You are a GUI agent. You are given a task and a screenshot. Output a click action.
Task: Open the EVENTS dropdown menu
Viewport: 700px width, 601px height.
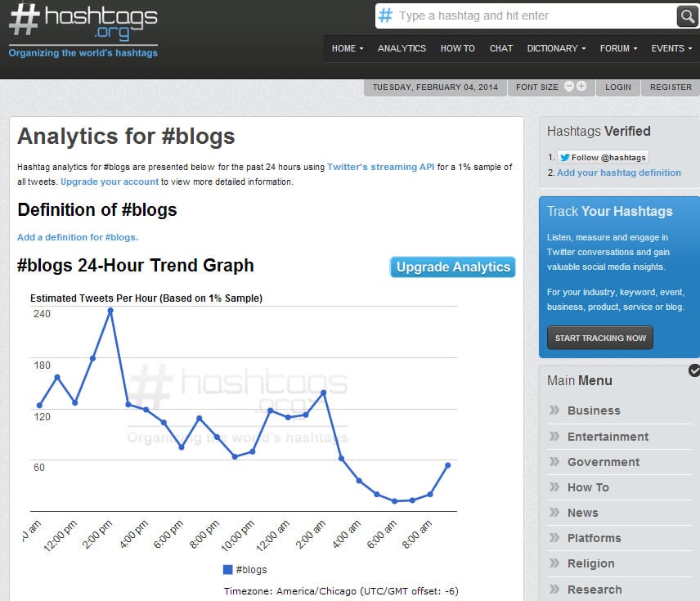point(671,48)
